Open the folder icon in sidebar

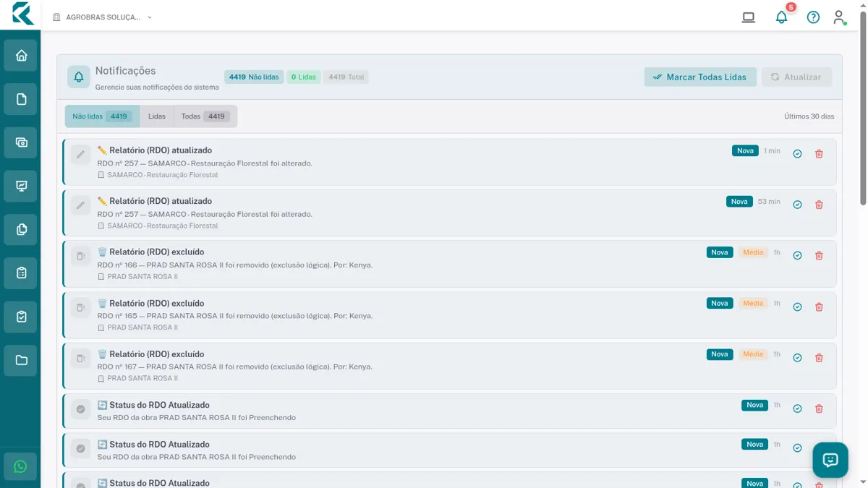click(x=21, y=360)
